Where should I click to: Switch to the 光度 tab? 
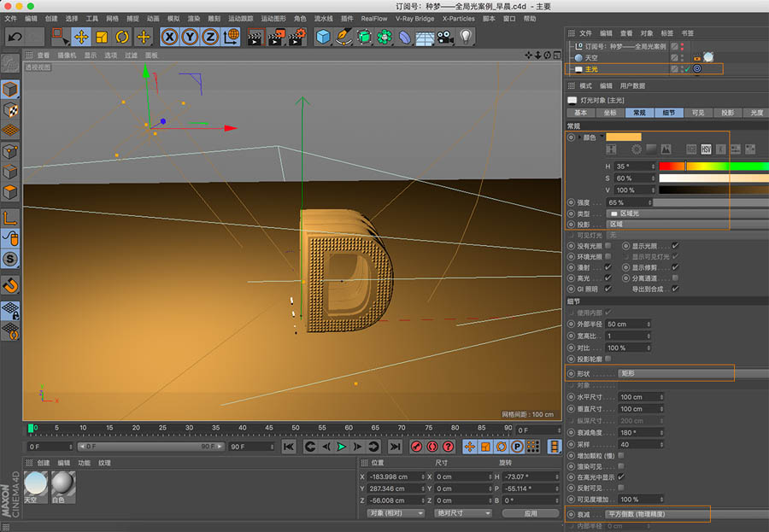[x=756, y=112]
